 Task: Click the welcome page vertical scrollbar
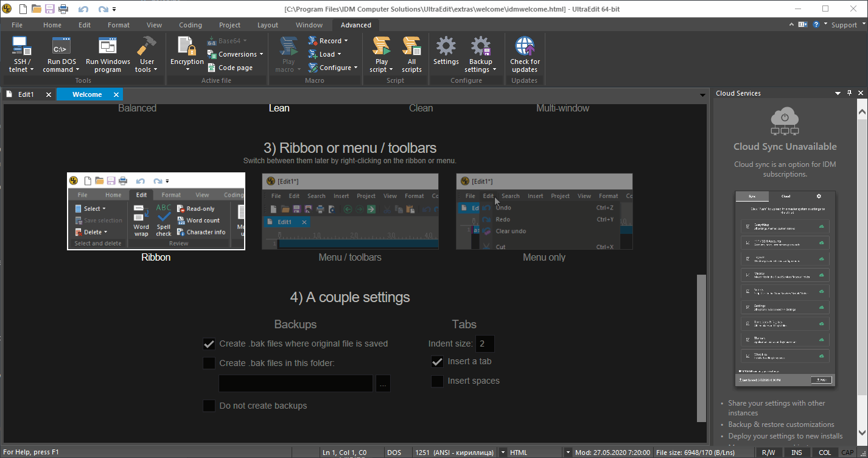(x=701, y=347)
